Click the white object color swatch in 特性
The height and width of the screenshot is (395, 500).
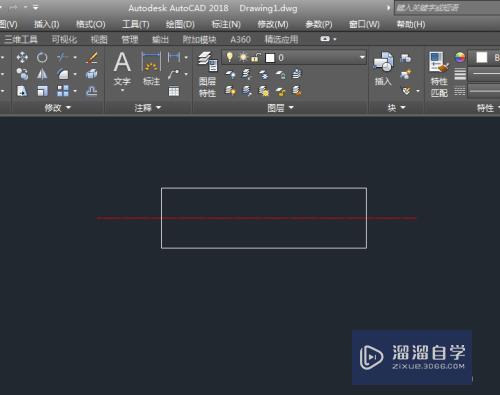(x=482, y=57)
